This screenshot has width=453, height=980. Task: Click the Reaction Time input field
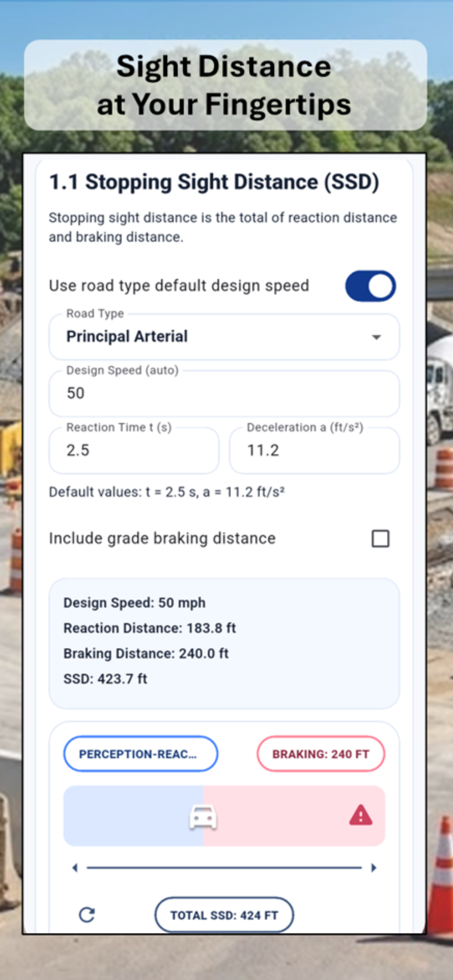(x=133, y=450)
